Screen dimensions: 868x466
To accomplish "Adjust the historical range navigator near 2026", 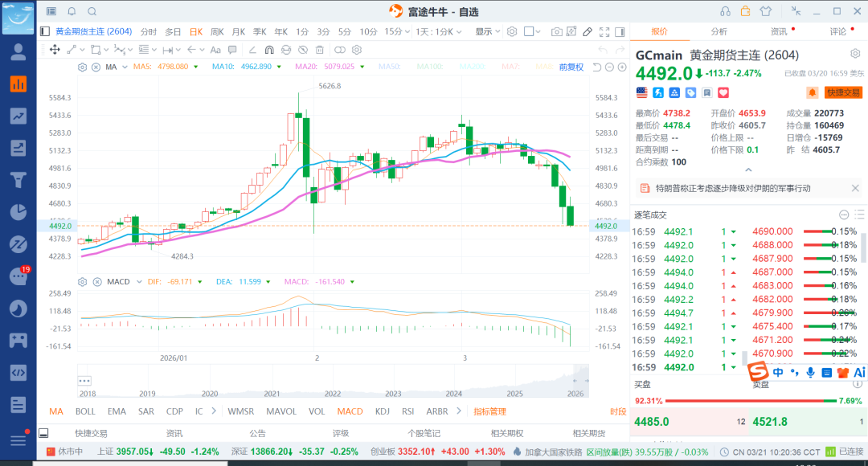I will tap(581, 381).
